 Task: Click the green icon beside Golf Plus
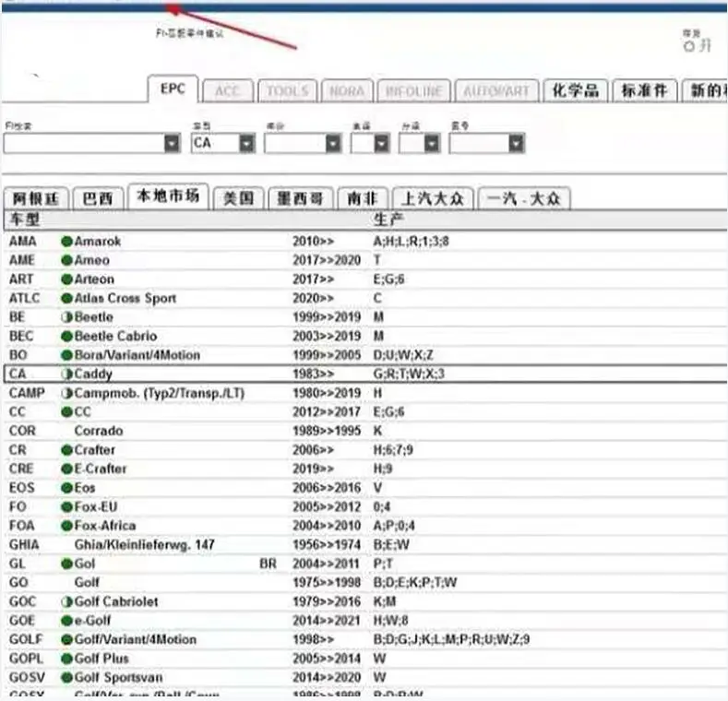(66, 659)
